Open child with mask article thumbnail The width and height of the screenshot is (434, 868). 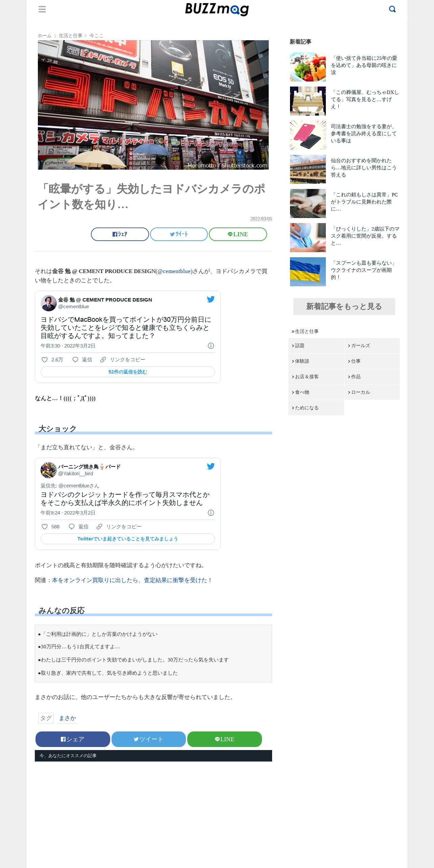click(308, 238)
